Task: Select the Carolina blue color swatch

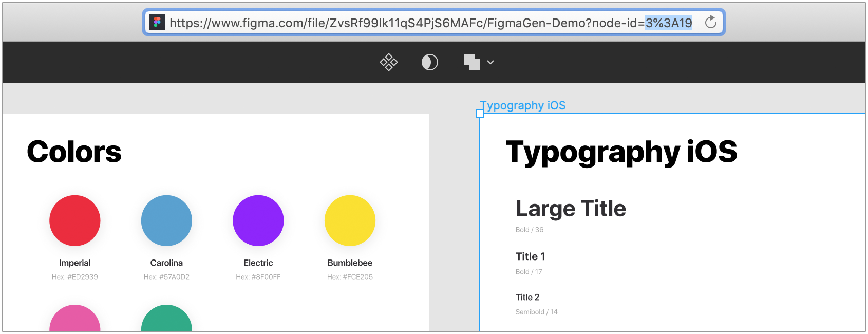Action: click(166, 220)
